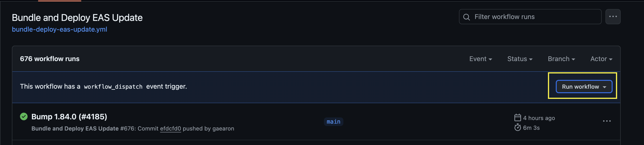Select the Bundle and Deploy EAS Update heading

(x=77, y=17)
